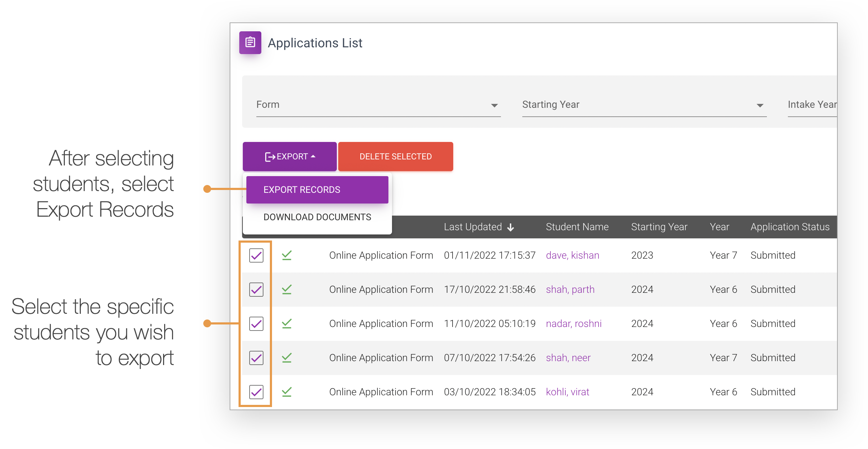Click the green check icon beside shah, parth
The width and height of the screenshot is (868, 449).
(x=287, y=289)
